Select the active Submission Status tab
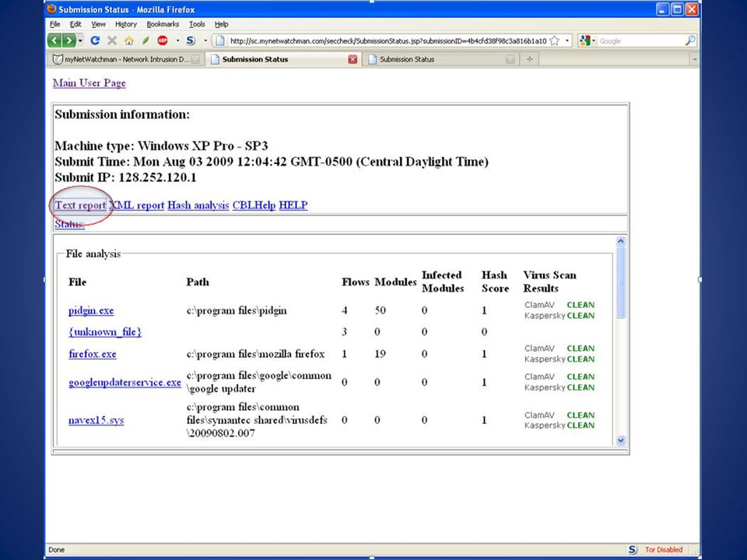The image size is (747, 560). click(x=283, y=60)
